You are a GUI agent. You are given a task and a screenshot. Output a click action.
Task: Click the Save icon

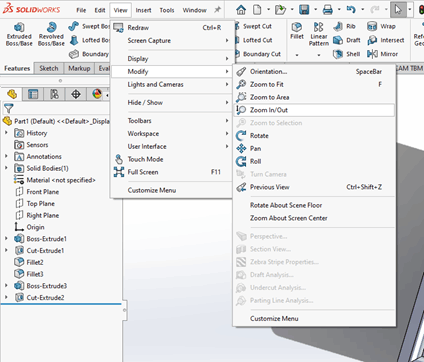(304, 10)
